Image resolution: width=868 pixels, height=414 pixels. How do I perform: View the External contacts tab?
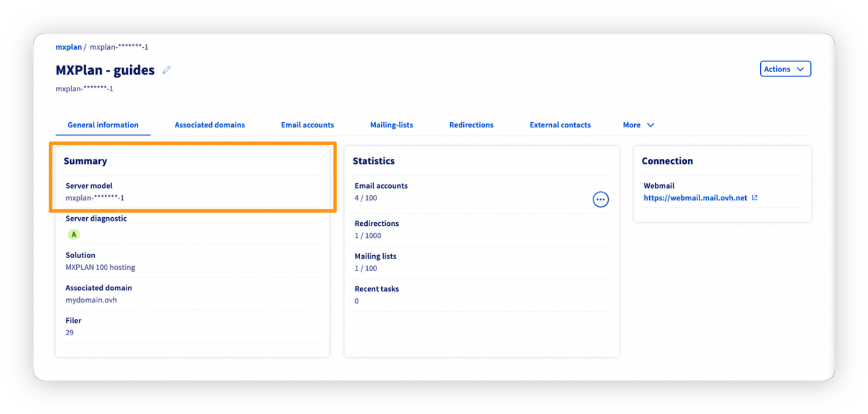coord(560,125)
